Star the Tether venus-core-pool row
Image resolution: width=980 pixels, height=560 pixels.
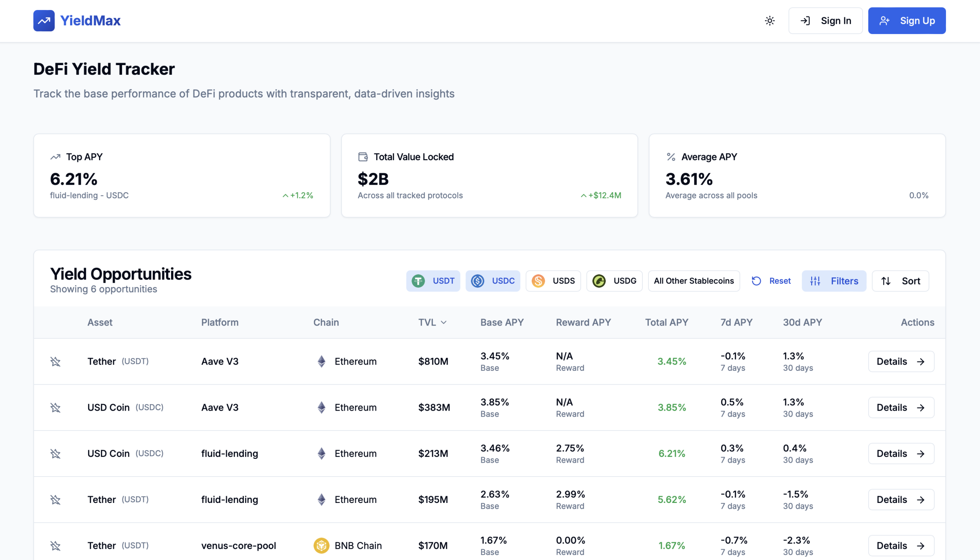click(x=56, y=546)
